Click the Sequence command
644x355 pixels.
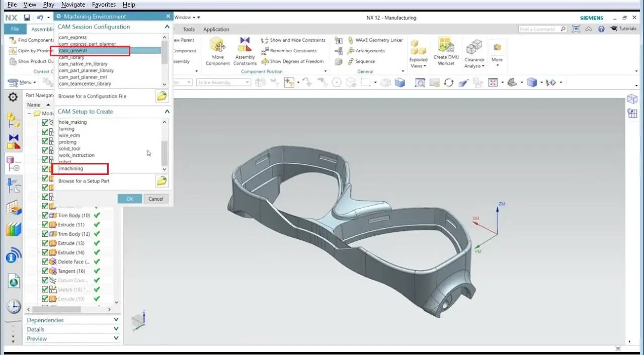[361, 61]
